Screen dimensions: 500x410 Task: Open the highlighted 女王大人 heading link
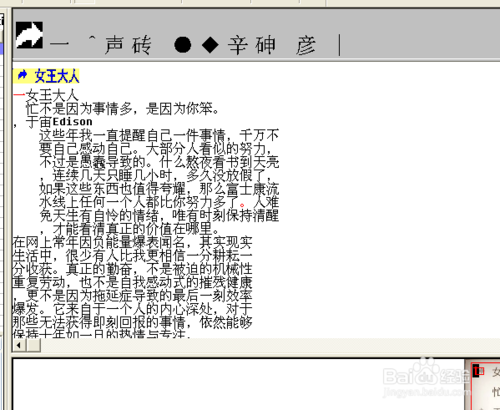tap(57, 76)
